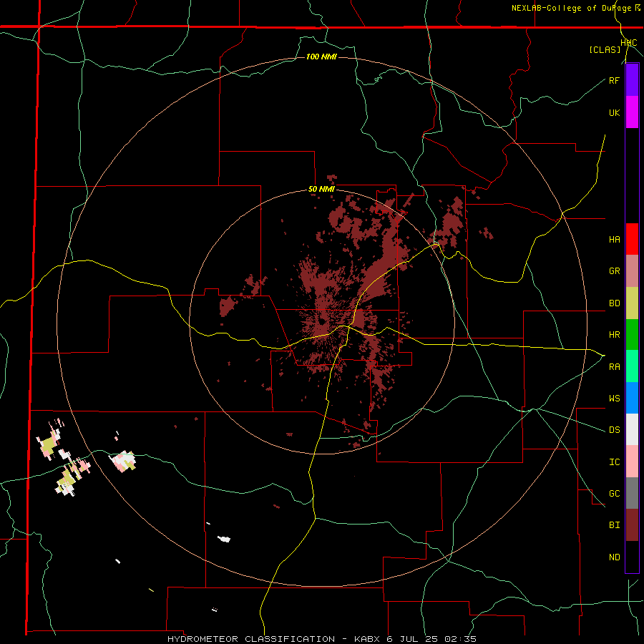Click the DS legend label
The image size is (644, 644).
(614, 430)
